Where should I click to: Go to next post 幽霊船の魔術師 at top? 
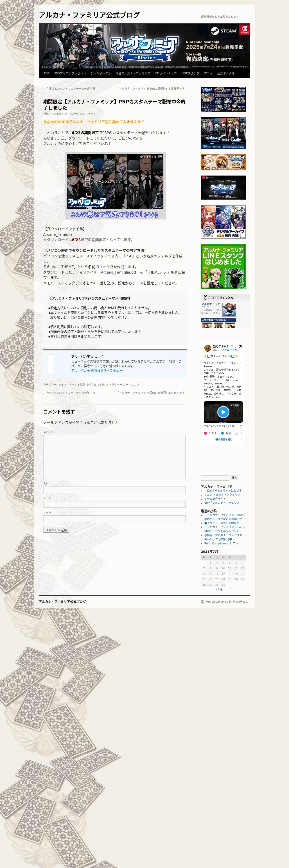pyautogui.click(x=152, y=90)
